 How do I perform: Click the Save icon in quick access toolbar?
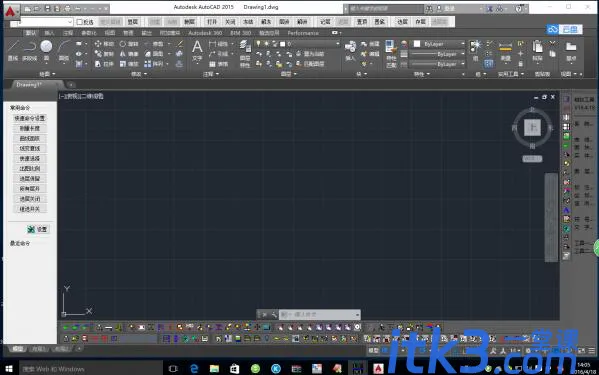47,8
